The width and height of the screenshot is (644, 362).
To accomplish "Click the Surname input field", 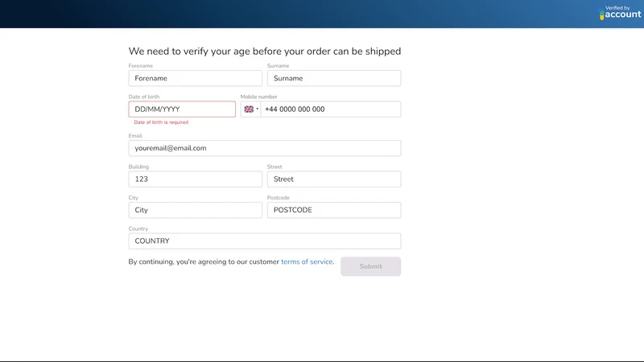I will pyautogui.click(x=334, y=78).
